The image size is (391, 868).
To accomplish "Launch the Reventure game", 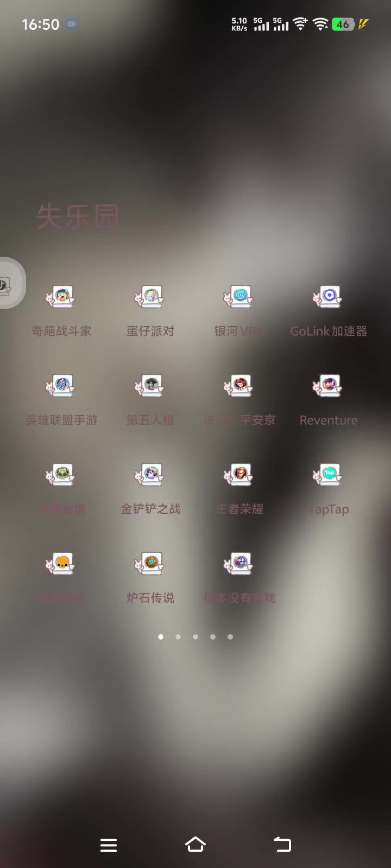I will click(329, 386).
